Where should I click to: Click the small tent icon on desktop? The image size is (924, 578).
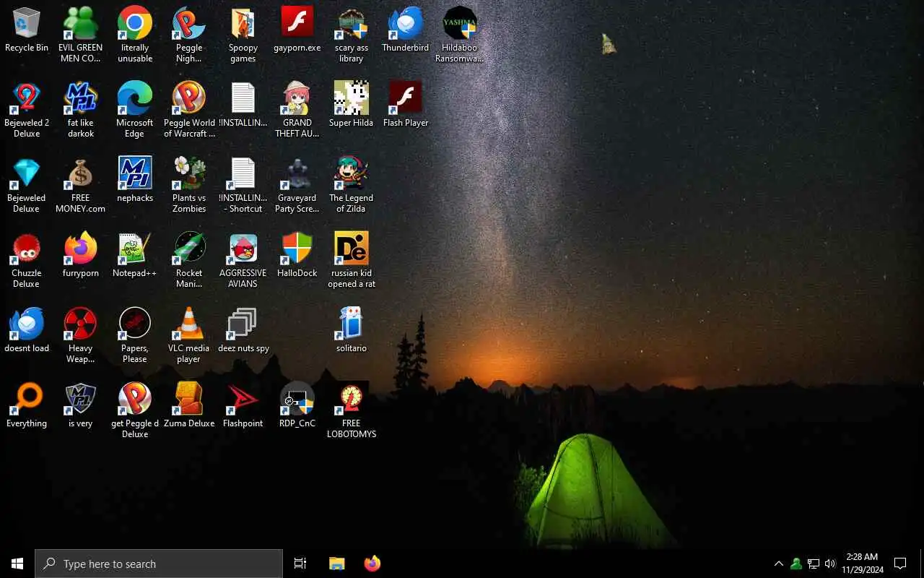609,44
